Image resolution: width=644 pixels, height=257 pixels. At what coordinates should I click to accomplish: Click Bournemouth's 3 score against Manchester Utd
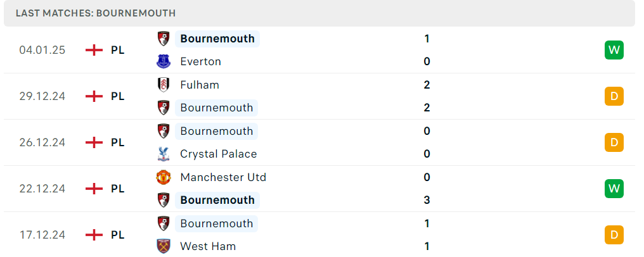tap(427, 200)
